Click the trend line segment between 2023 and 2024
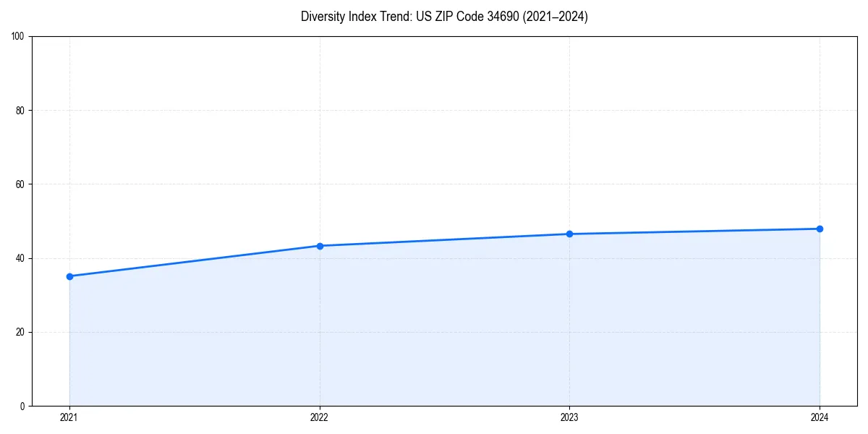Screen dimensions: 868x434 (694, 230)
